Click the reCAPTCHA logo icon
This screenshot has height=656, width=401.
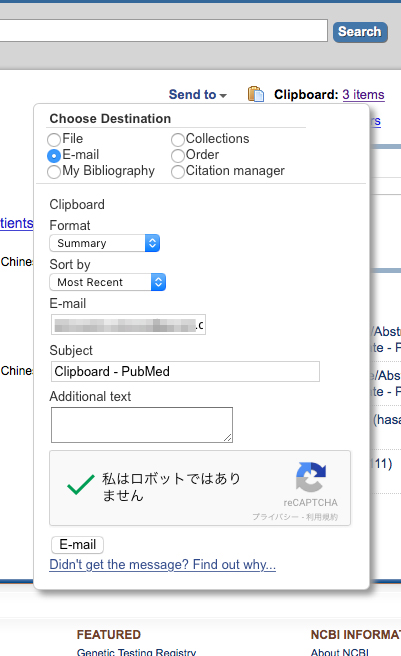pyautogui.click(x=311, y=477)
